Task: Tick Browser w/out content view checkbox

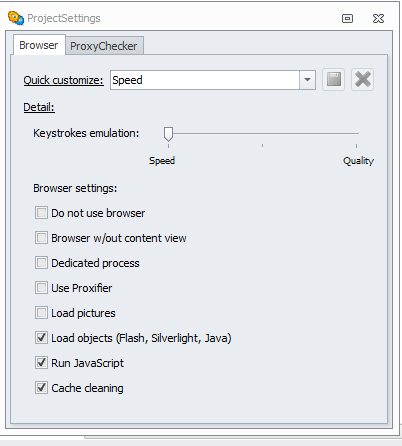Action: click(x=41, y=238)
